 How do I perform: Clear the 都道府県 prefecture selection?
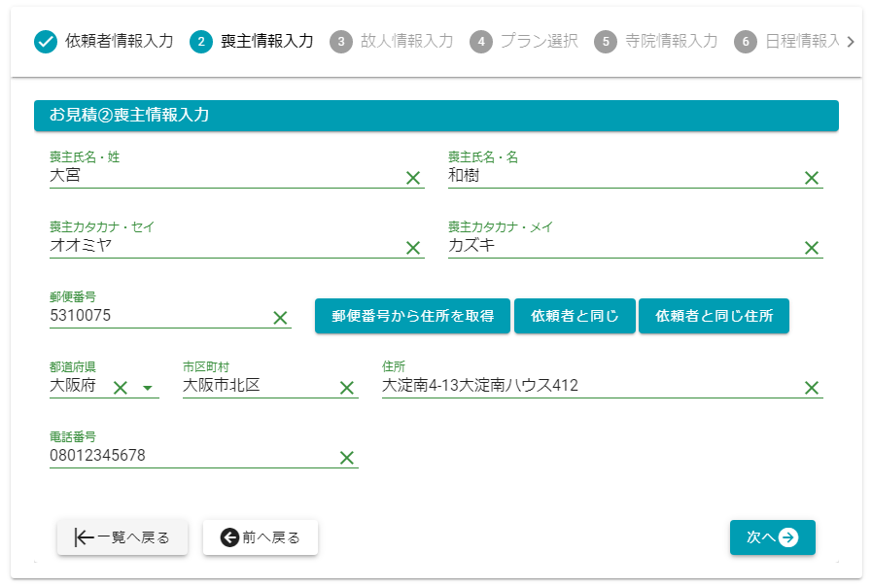[121, 388]
